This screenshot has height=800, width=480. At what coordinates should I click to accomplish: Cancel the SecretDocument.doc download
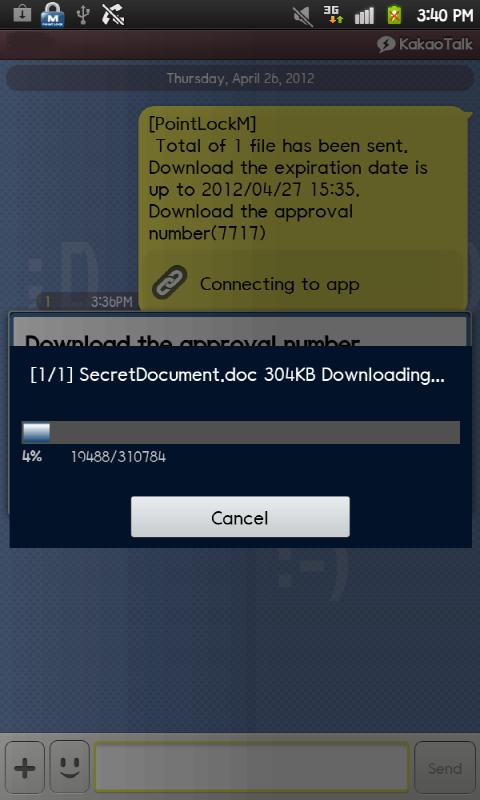(240, 516)
